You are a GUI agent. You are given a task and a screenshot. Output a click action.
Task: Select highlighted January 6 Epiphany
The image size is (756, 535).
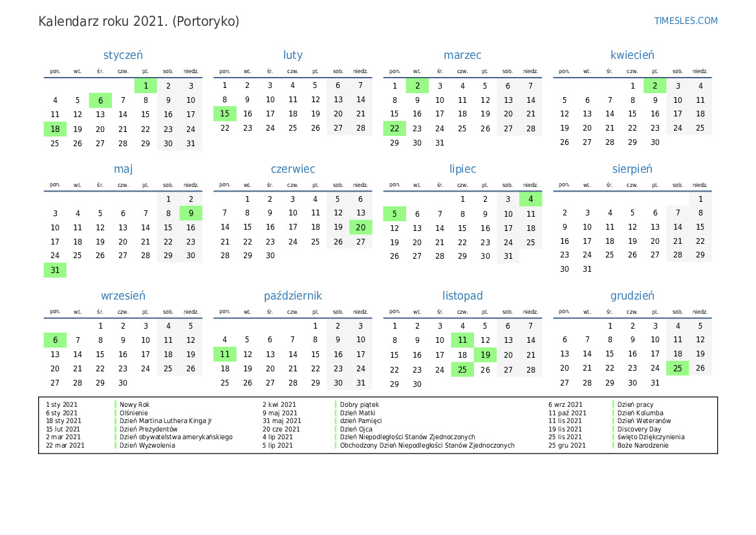(100, 100)
